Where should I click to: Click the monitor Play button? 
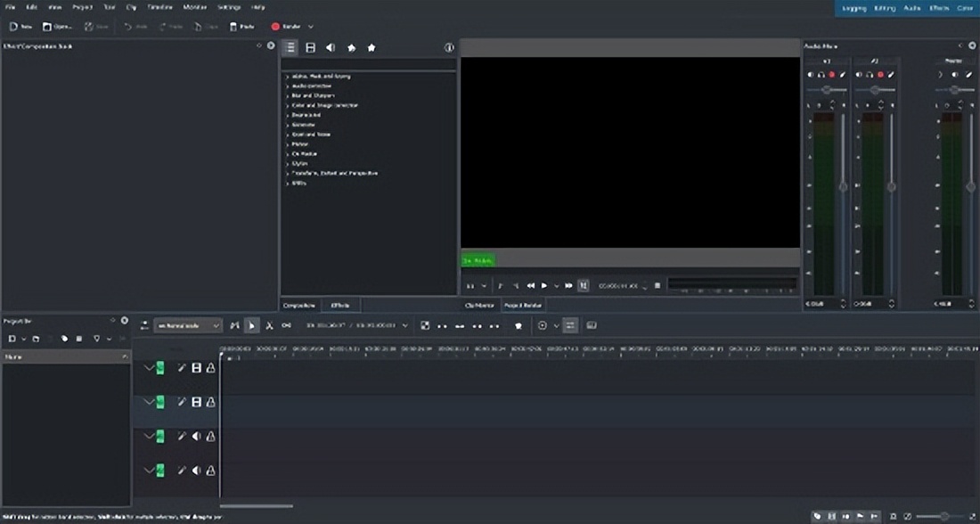(x=544, y=286)
